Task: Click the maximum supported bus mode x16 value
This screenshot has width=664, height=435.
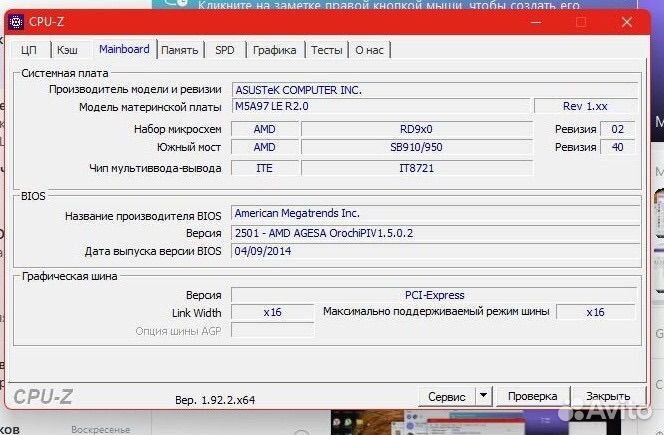Action: coord(595,312)
